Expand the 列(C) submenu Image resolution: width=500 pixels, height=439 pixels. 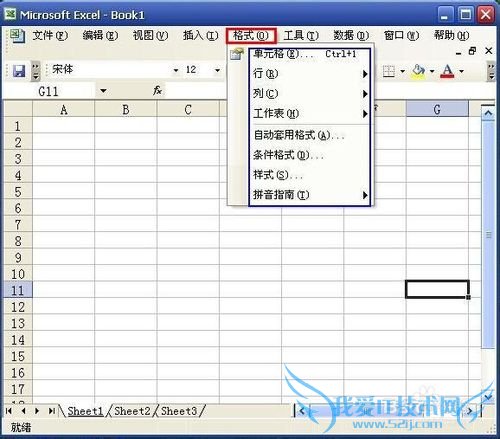click(310, 94)
